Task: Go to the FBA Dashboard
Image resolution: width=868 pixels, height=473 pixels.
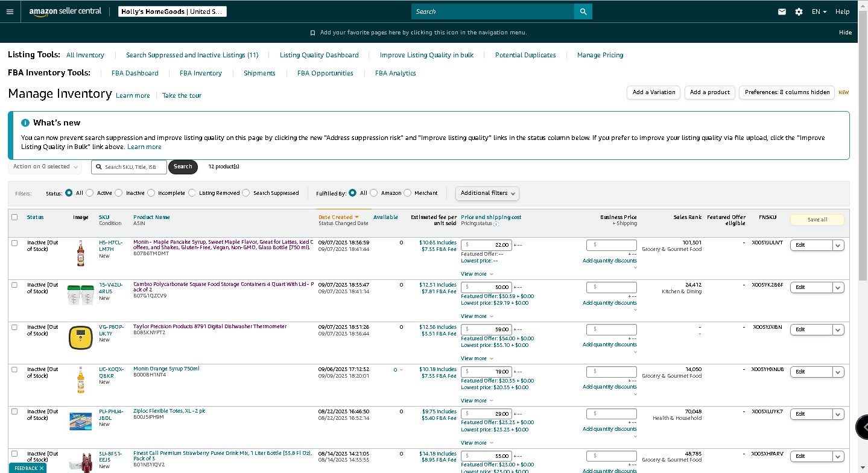Action: point(135,73)
